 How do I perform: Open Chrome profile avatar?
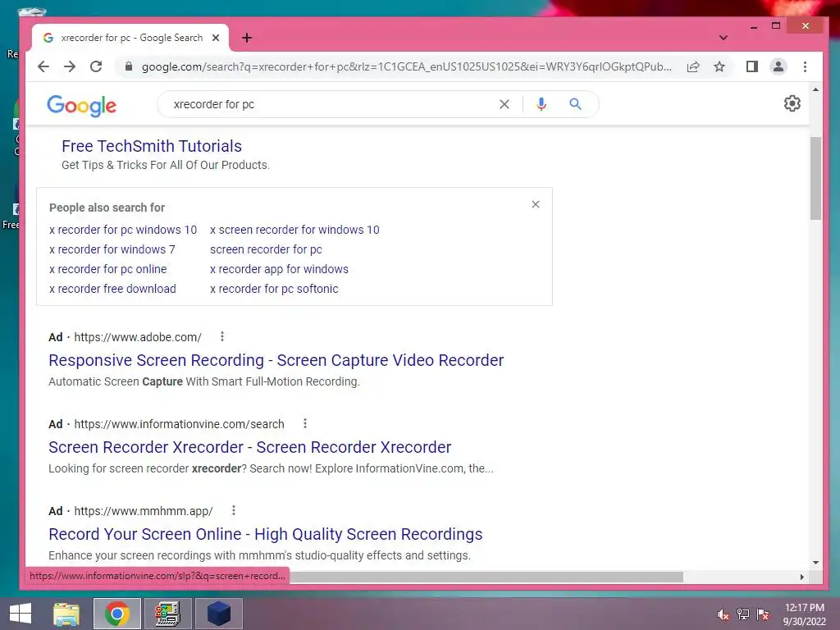click(x=778, y=66)
